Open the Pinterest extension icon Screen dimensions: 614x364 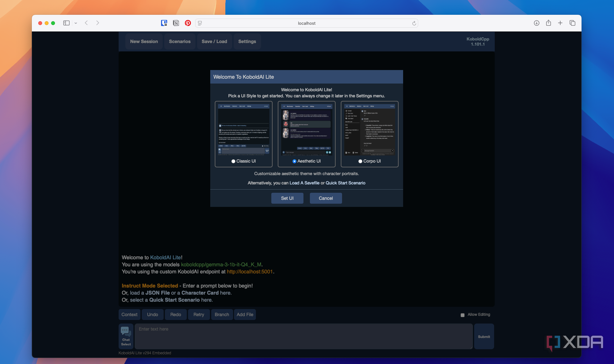pos(188,23)
